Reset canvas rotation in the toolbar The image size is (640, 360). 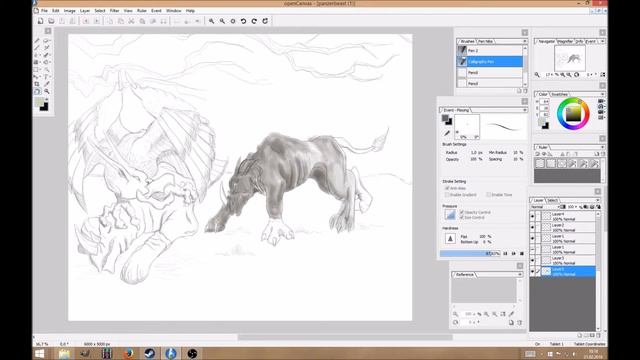tap(265, 21)
